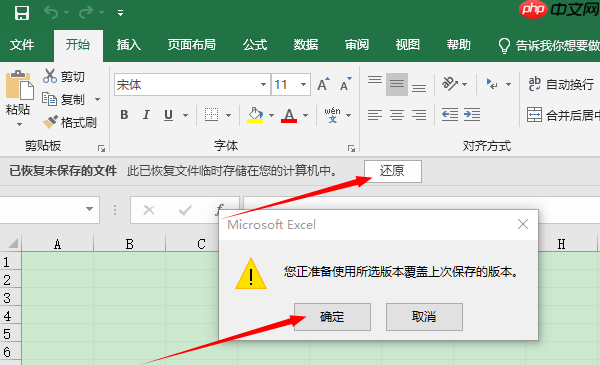Open the 剪贴板 dialog launcher
This screenshot has height=365, width=600.
(x=101, y=148)
